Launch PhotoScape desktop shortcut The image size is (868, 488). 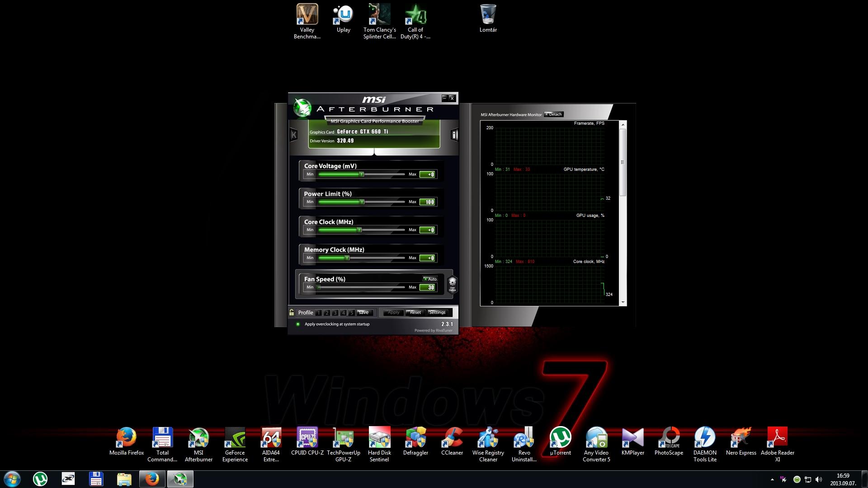pyautogui.click(x=669, y=441)
